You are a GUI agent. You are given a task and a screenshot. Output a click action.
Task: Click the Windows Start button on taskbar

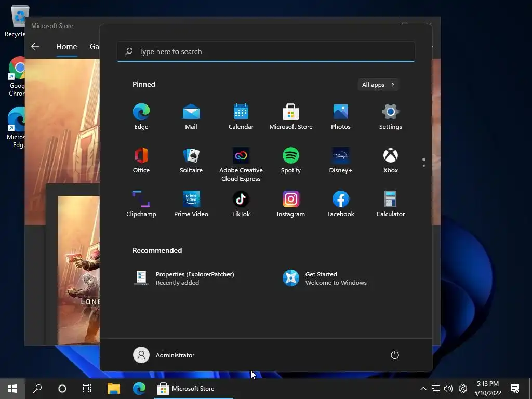point(12,389)
